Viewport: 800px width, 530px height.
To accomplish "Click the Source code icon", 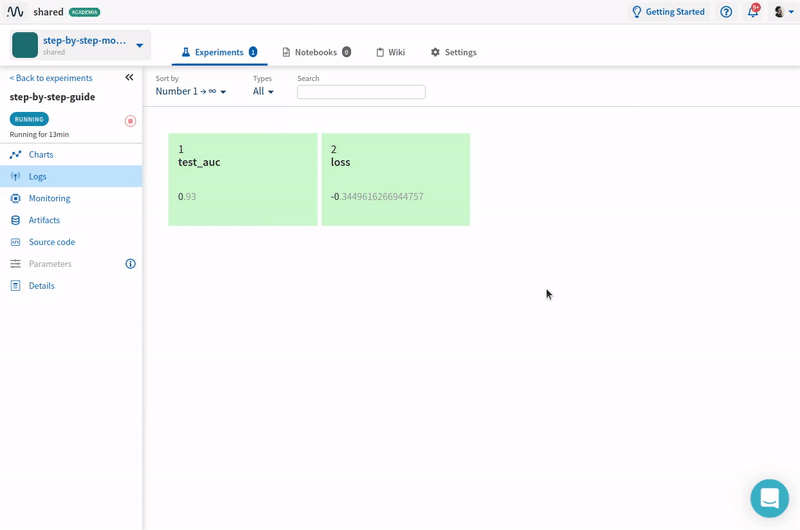I will point(15,242).
